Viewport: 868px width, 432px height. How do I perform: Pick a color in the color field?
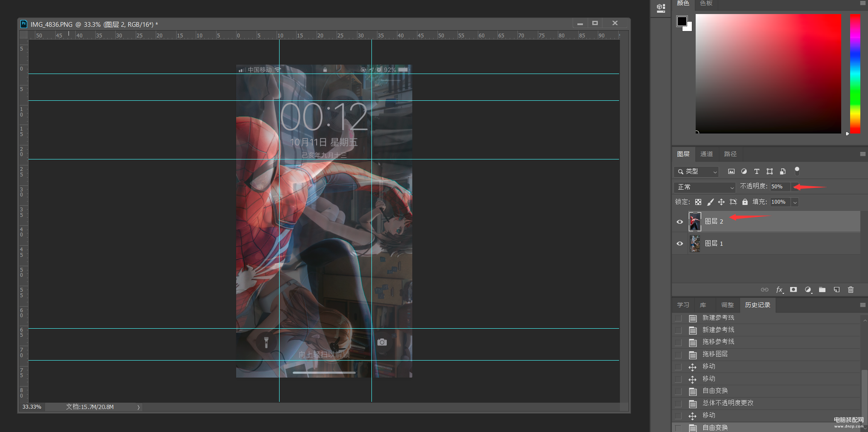pos(768,74)
